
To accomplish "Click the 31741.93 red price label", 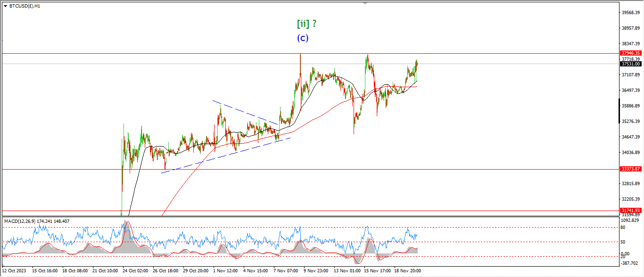I will 630,210.
